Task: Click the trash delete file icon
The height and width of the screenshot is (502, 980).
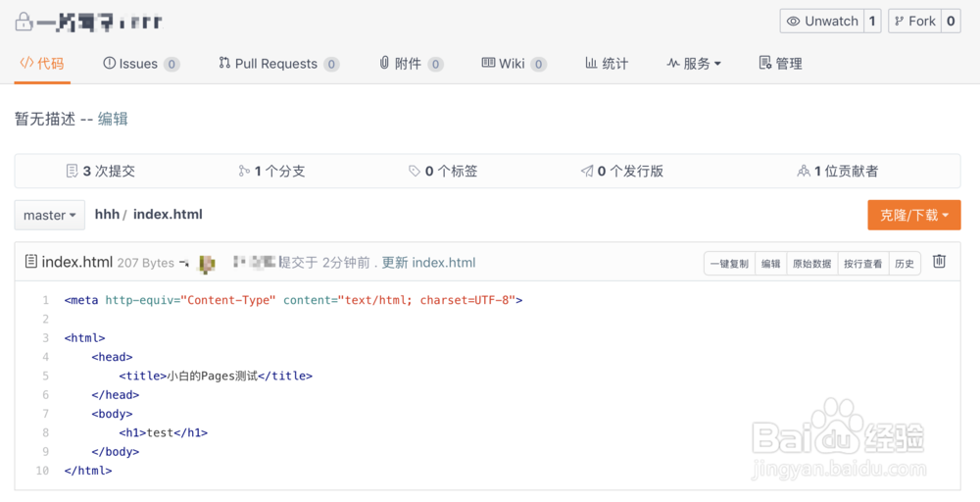Action: (x=939, y=262)
